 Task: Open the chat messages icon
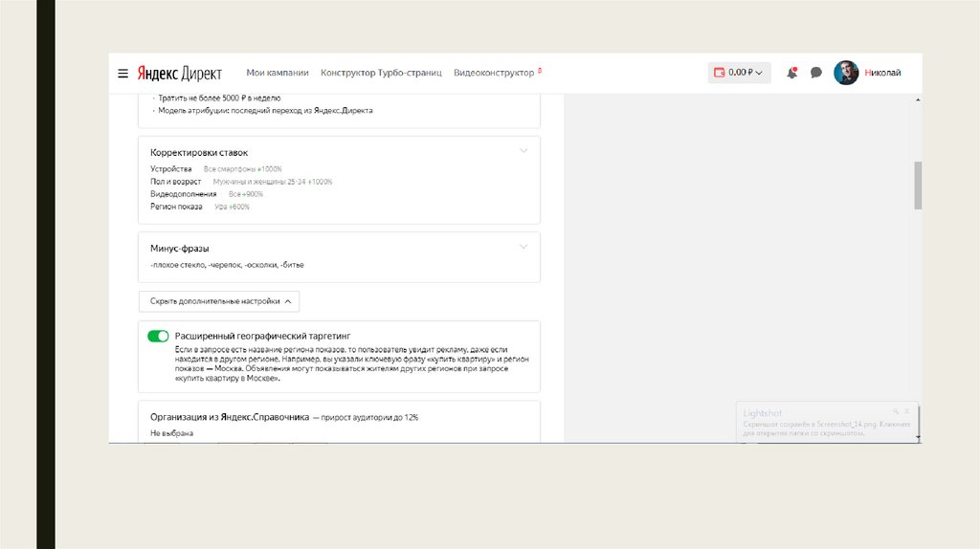coord(815,73)
